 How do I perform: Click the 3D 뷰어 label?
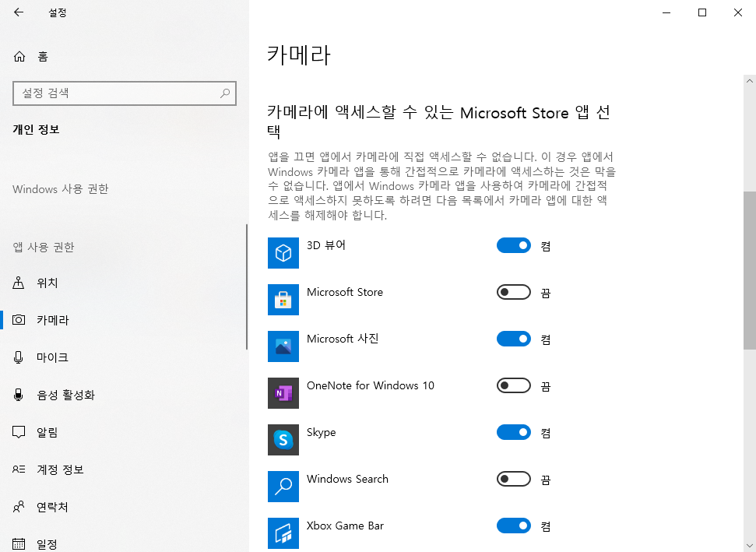326,245
